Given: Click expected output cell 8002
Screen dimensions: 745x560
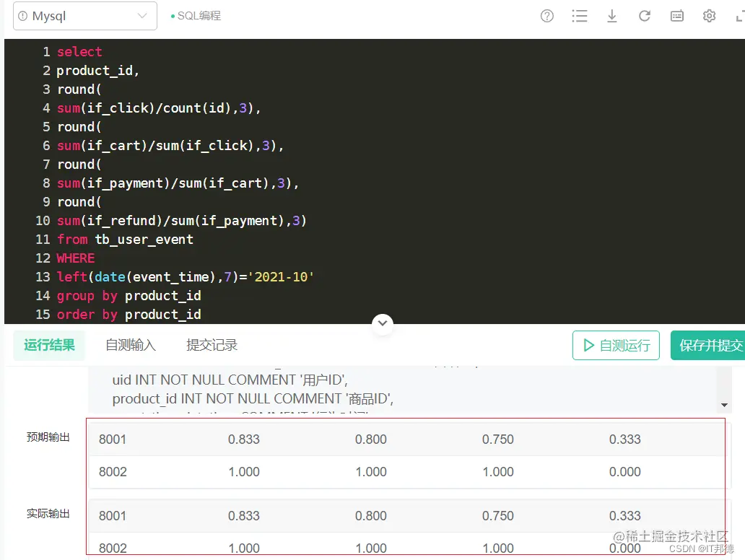Looking at the screenshot, I should 113,472.
